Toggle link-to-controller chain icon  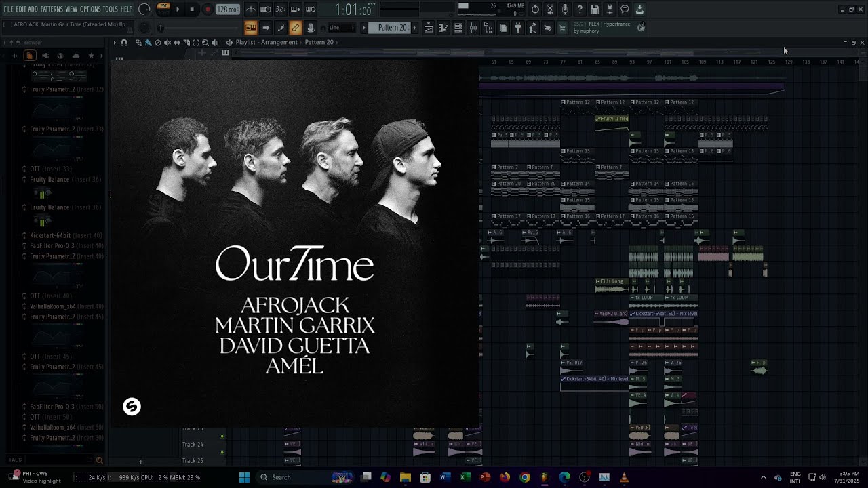pos(295,28)
